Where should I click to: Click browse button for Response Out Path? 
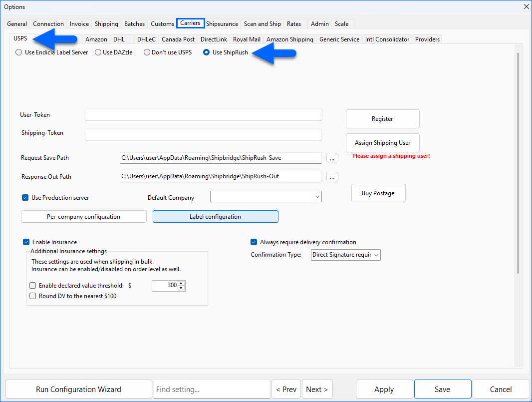332,177
